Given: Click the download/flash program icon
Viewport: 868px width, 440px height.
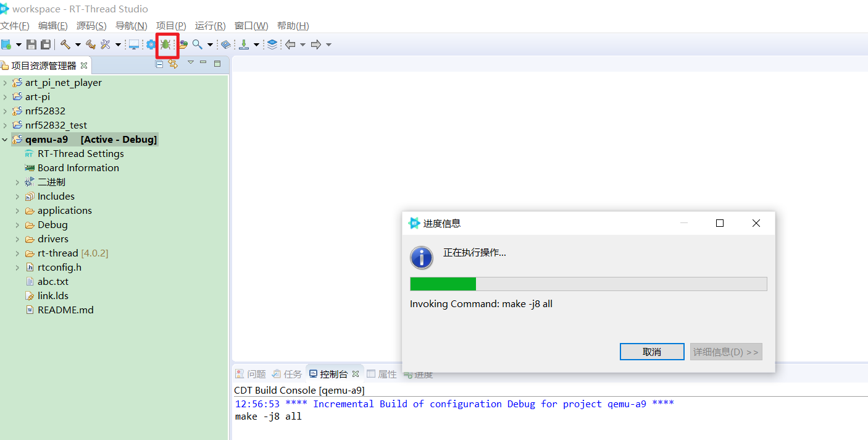Looking at the screenshot, I should pos(244,44).
